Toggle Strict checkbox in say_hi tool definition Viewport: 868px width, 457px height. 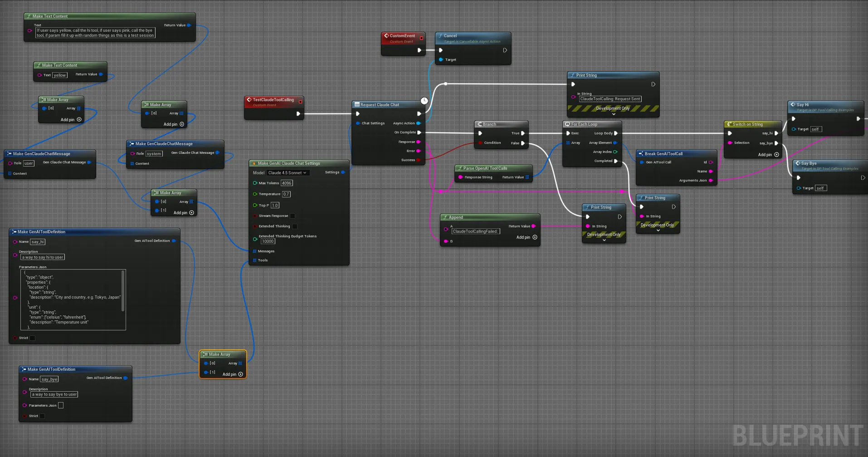click(32, 338)
